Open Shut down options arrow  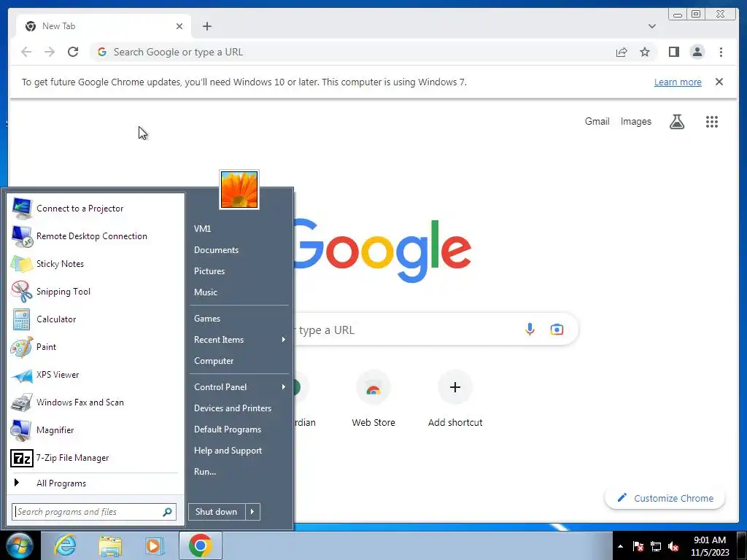pos(252,512)
